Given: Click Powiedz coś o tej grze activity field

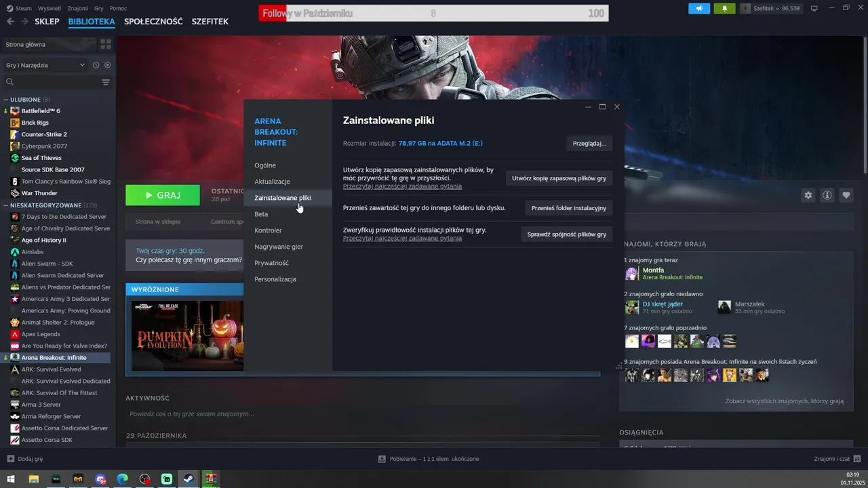Looking at the screenshot, I should pos(363,413).
